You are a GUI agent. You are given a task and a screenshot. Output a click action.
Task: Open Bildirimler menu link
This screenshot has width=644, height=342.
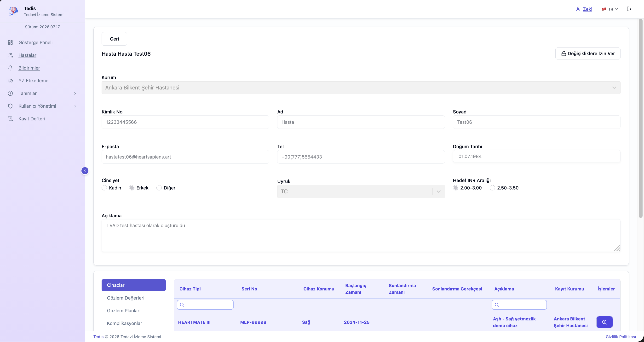(x=29, y=68)
